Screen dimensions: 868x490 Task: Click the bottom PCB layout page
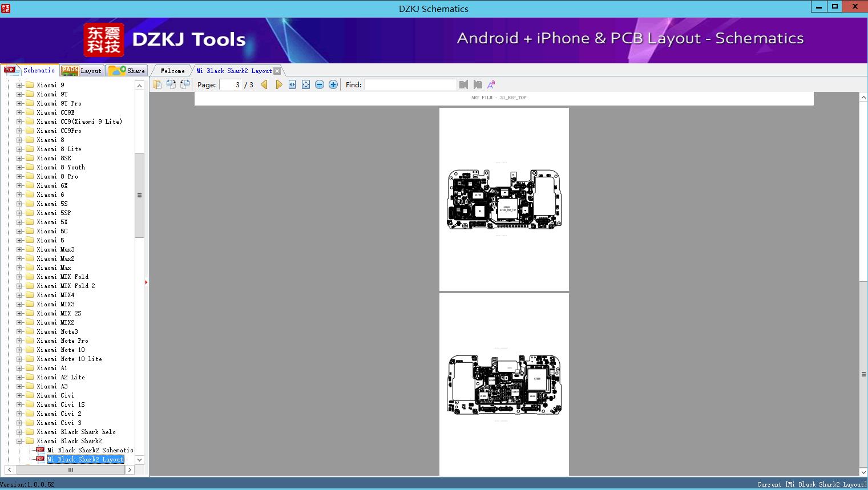coord(504,384)
